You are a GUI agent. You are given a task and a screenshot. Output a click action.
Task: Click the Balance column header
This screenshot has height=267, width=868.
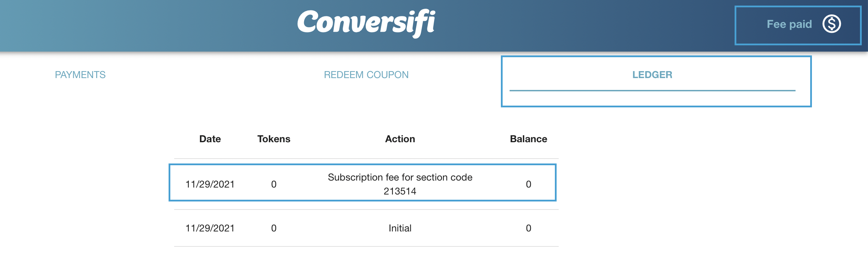pos(528,139)
